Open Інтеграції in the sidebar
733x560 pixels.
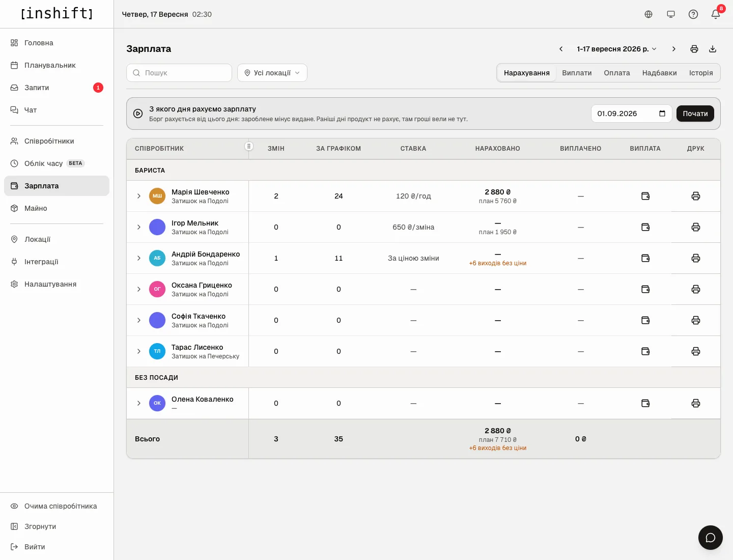point(57,262)
